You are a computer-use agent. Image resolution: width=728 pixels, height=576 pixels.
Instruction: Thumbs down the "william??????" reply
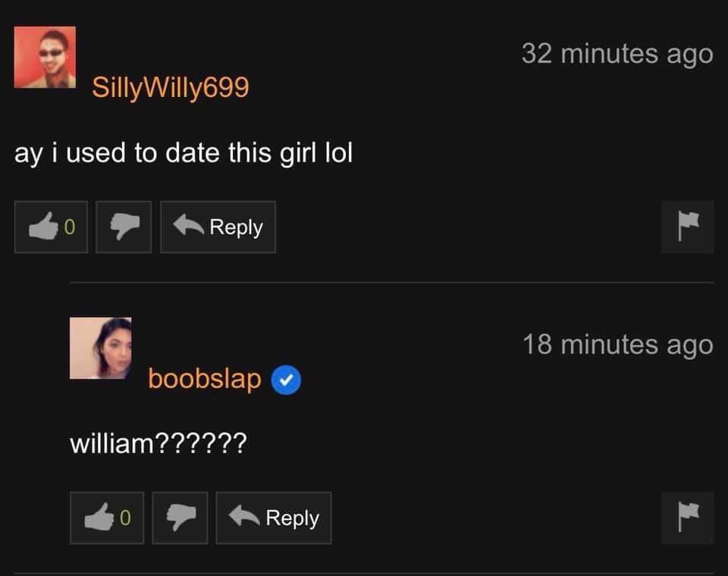click(180, 518)
